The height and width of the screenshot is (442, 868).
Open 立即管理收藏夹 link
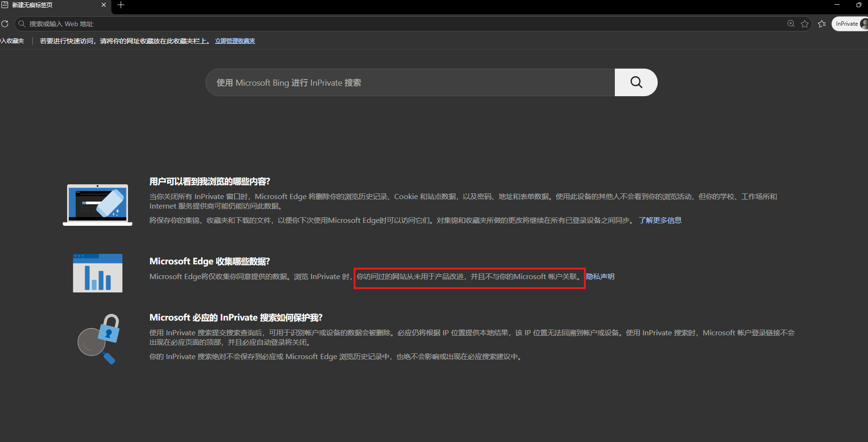(x=235, y=41)
